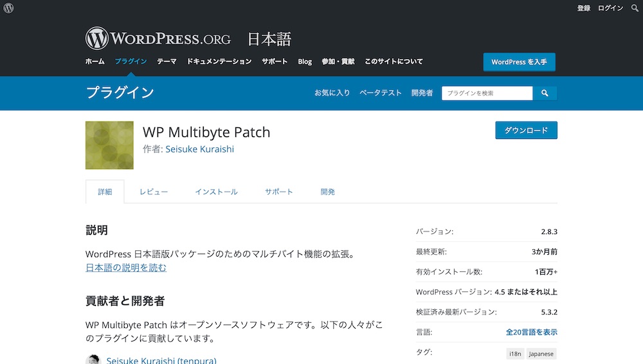Viewport: 643px width, 364px height.
Task: Open 参加・貢献 menu item
Action: pos(338,62)
